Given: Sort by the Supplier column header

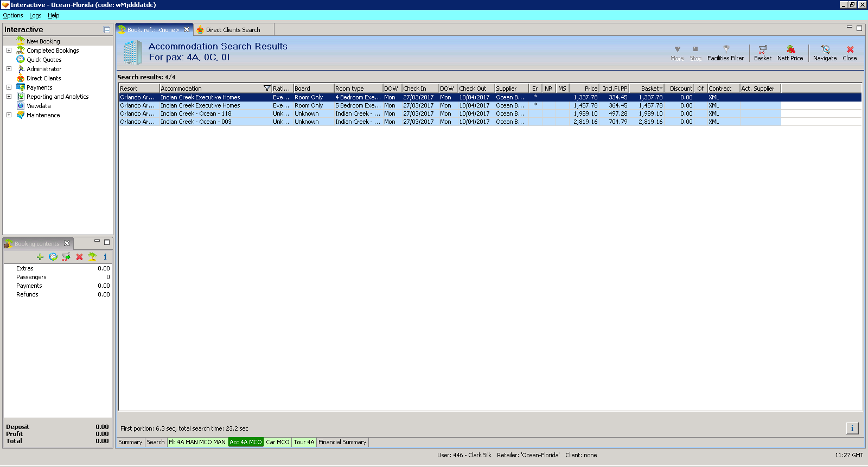Looking at the screenshot, I should (512, 89).
